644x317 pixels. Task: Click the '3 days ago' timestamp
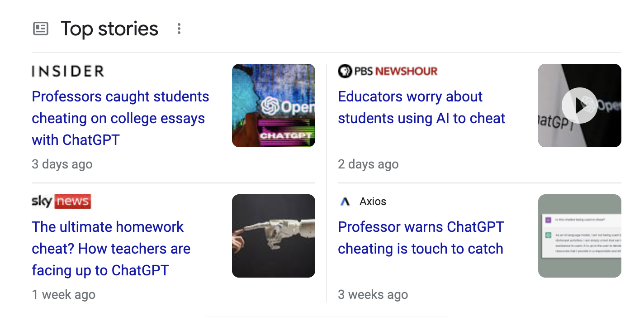pyautogui.click(x=62, y=164)
